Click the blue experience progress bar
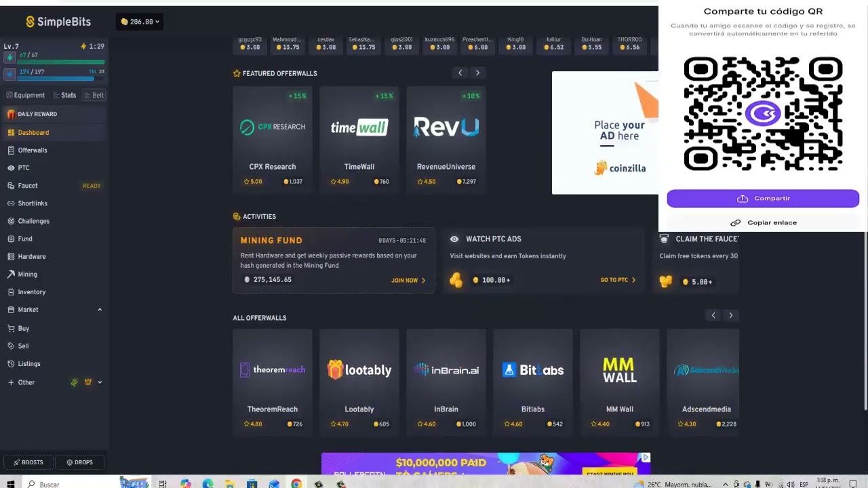 click(61, 79)
